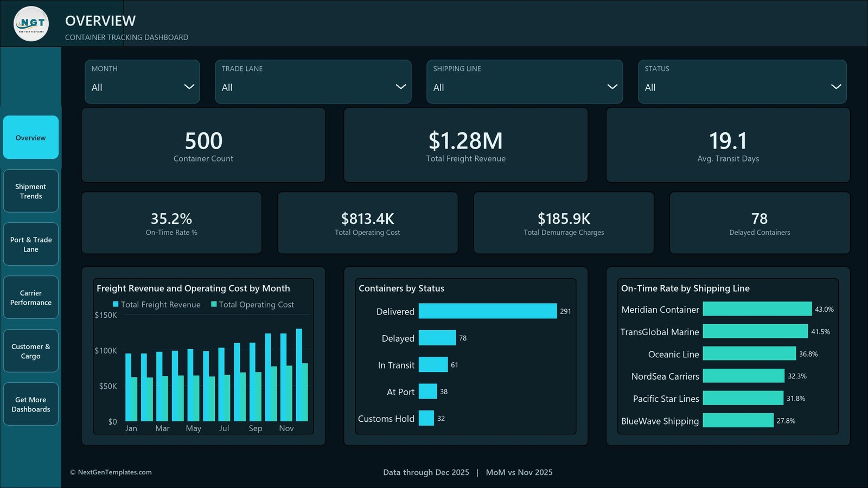The image size is (868, 488).
Task: Go to the Shipment Trends page
Action: click(31, 191)
